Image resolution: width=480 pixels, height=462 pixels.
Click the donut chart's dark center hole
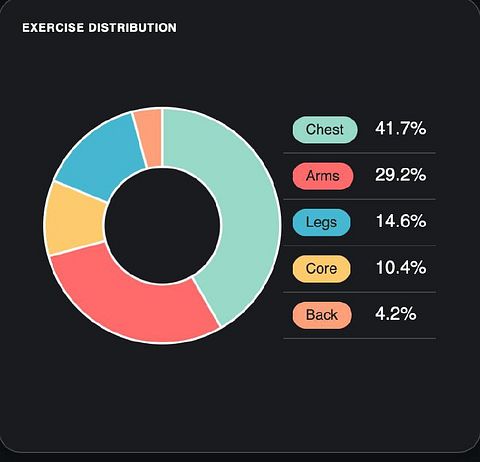pos(162,226)
